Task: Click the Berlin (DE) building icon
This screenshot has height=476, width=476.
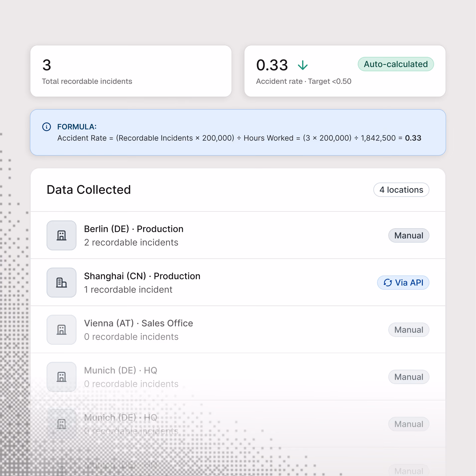Action: click(62, 235)
